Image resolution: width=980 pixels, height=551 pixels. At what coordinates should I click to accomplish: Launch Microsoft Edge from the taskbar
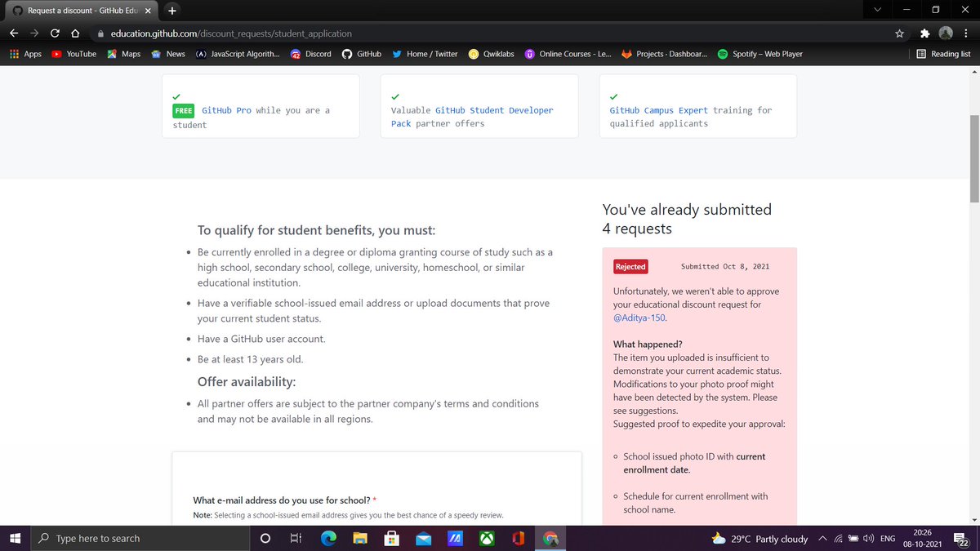point(327,538)
